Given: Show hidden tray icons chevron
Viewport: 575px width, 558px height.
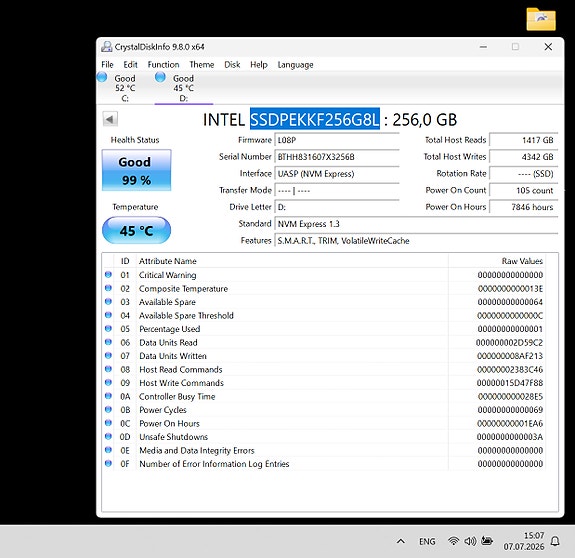Looking at the screenshot, I should [x=401, y=541].
